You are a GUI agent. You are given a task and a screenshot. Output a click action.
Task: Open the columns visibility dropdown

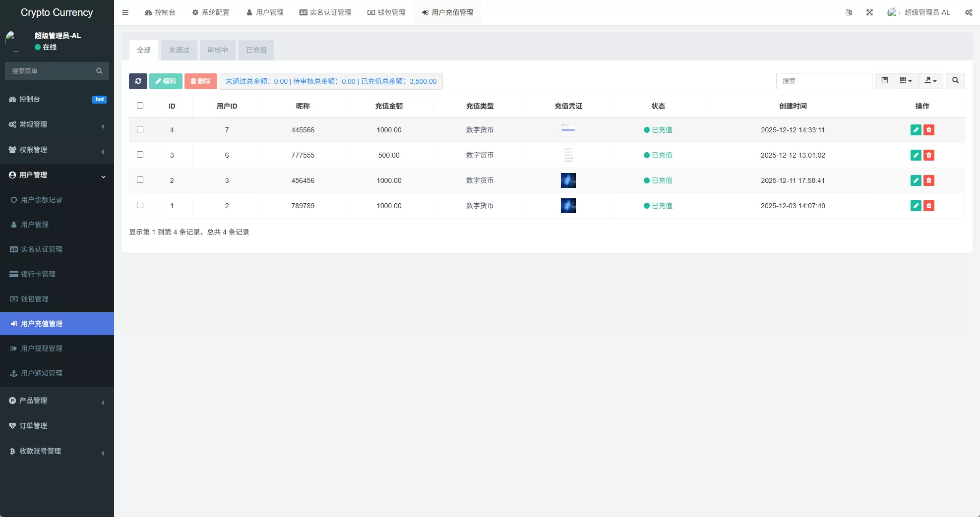pos(906,81)
